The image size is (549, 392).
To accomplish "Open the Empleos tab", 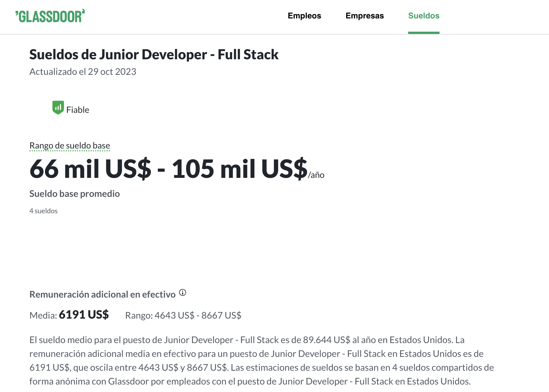I will (304, 16).
